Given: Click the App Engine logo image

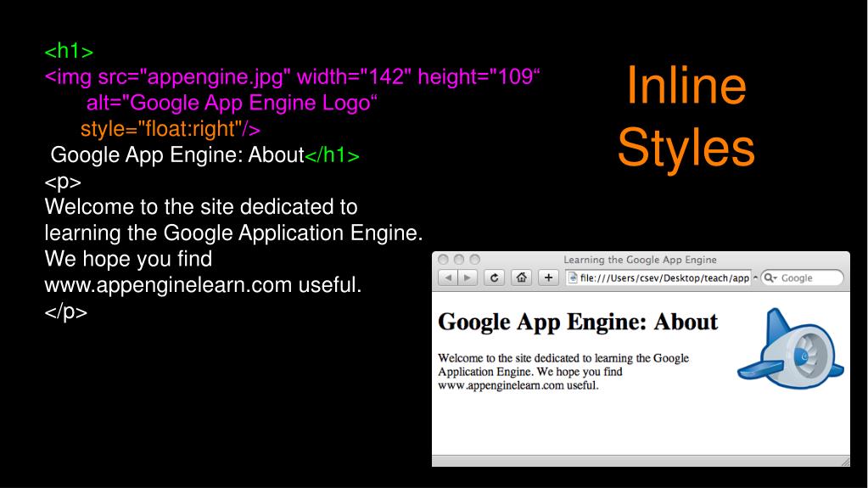Looking at the screenshot, I should click(x=791, y=349).
